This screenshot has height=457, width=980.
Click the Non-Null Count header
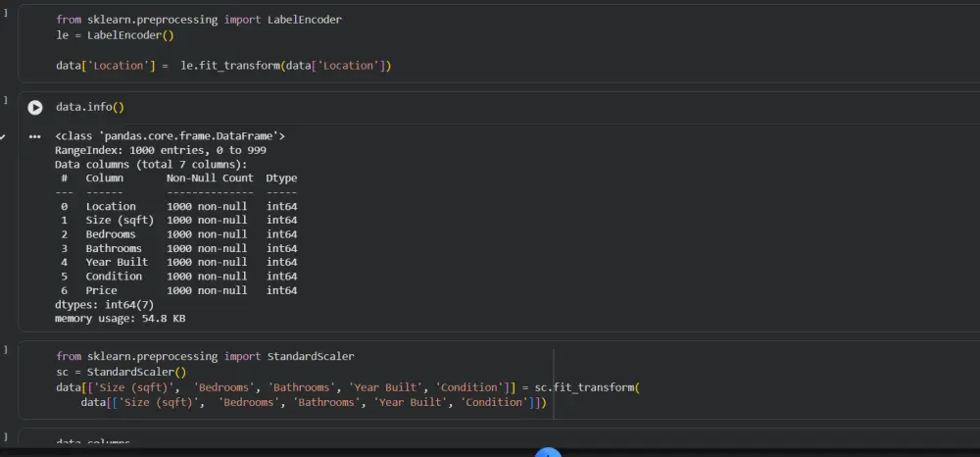pyautogui.click(x=210, y=178)
